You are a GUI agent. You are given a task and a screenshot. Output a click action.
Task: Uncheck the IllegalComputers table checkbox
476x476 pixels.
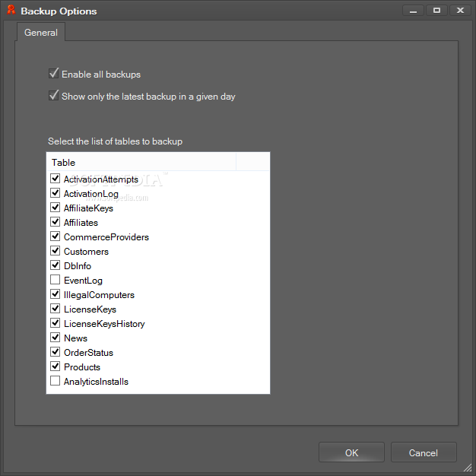(x=55, y=294)
